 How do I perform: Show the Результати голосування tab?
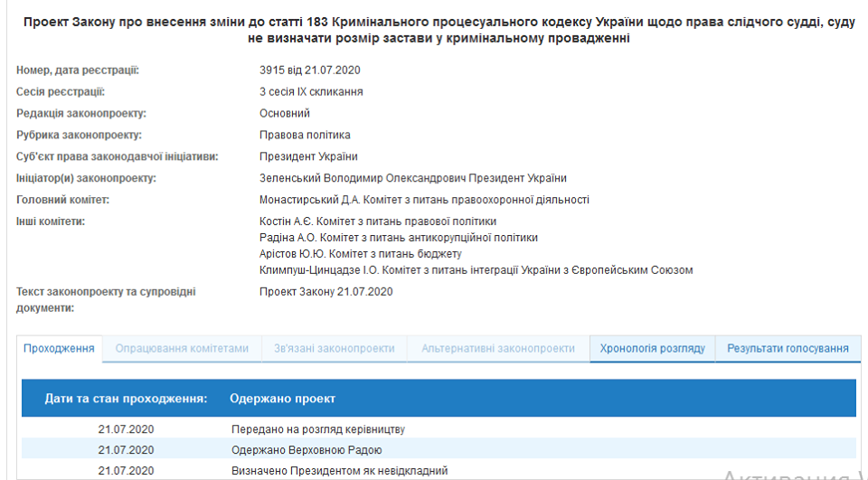(x=788, y=348)
